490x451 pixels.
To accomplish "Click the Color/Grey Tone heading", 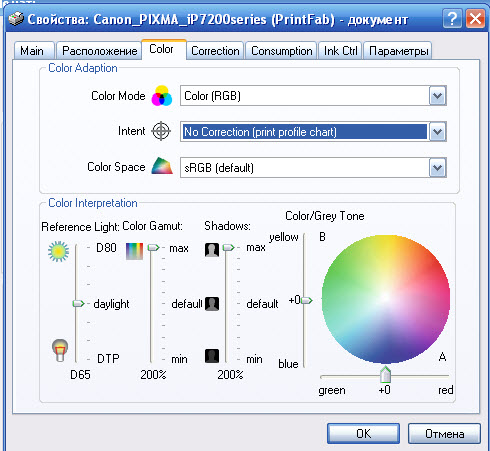I will point(325,216).
